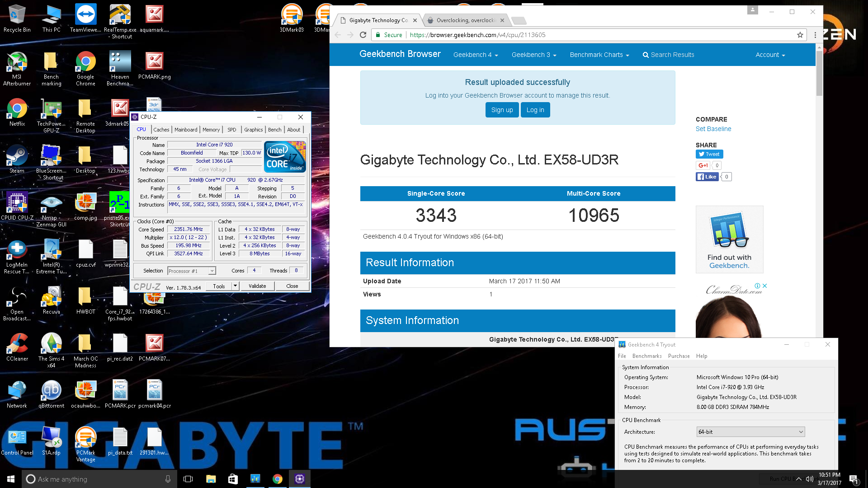Launch MSI Afterburner desktop icon
This screenshot has height=488, width=868.
(x=17, y=68)
